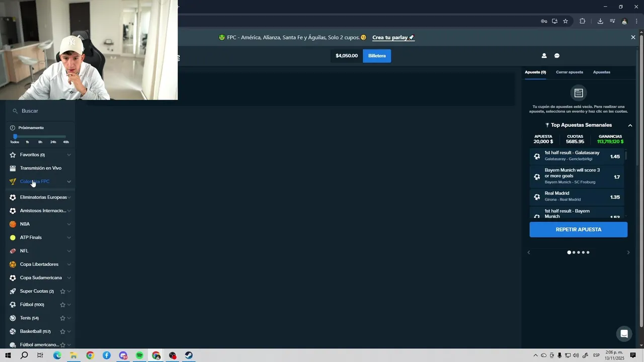Mark Tenis as favorite star

point(63,318)
